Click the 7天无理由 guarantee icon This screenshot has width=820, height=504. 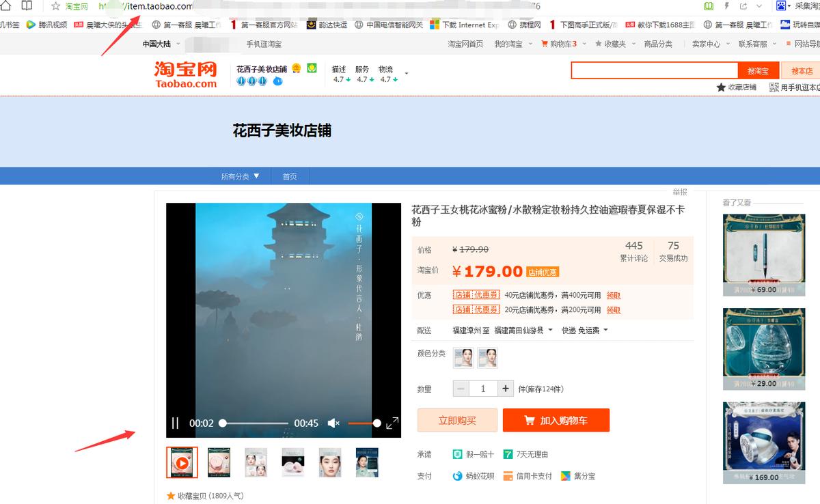(507, 454)
